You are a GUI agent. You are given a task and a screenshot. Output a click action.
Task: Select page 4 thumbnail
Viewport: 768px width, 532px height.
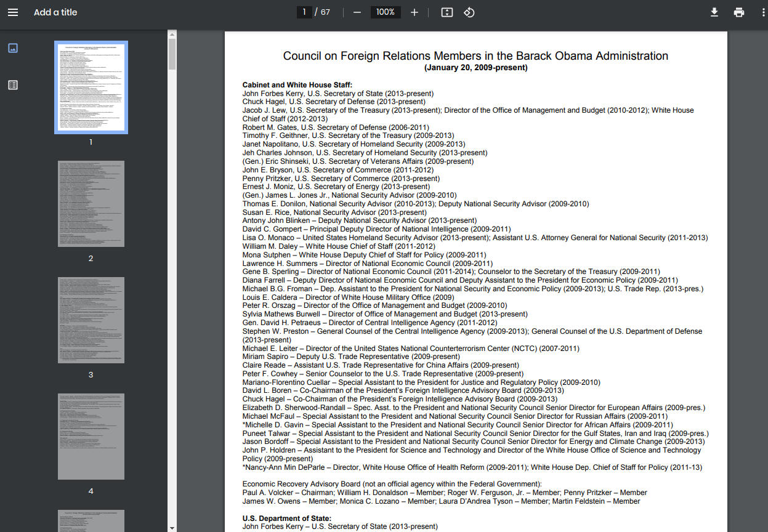click(x=91, y=437)
